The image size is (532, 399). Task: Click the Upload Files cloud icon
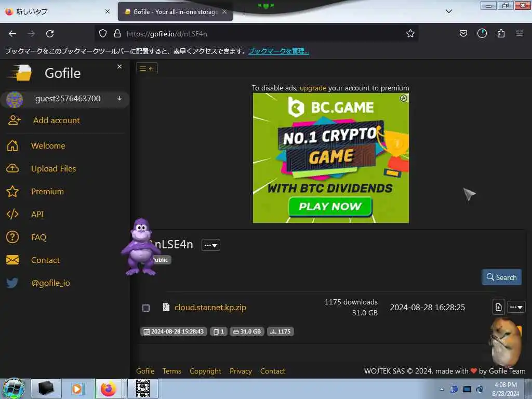pos(12,168)
